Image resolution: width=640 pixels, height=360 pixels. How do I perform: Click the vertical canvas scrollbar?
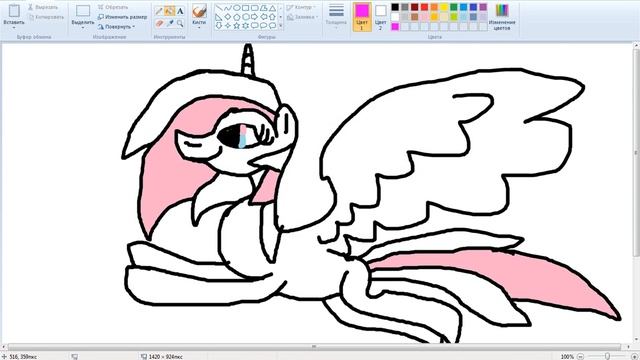click(x=637, y=153)
